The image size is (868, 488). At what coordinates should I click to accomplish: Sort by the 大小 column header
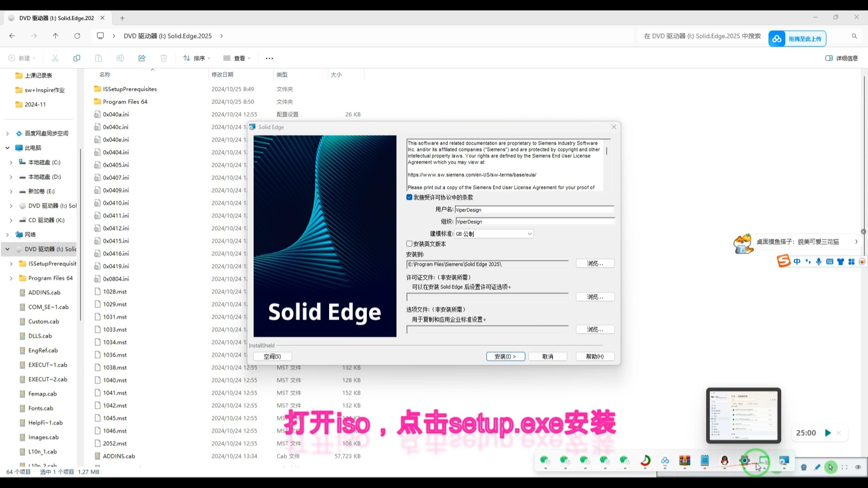[336, 75]
